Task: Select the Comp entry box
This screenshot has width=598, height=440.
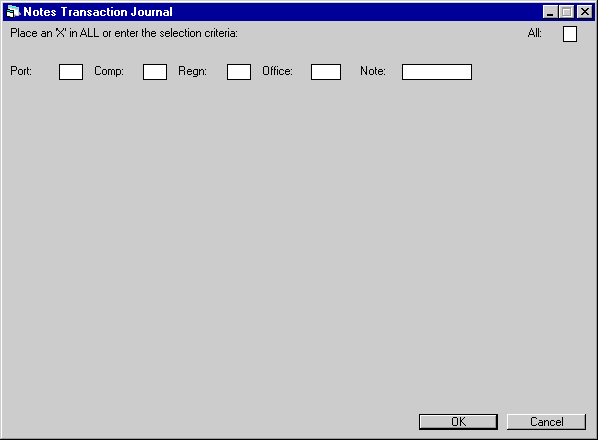Action: click(x=155, y=72)
